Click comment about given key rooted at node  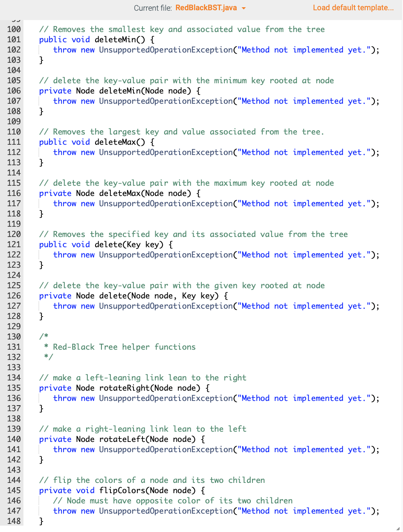pos(182,286)
